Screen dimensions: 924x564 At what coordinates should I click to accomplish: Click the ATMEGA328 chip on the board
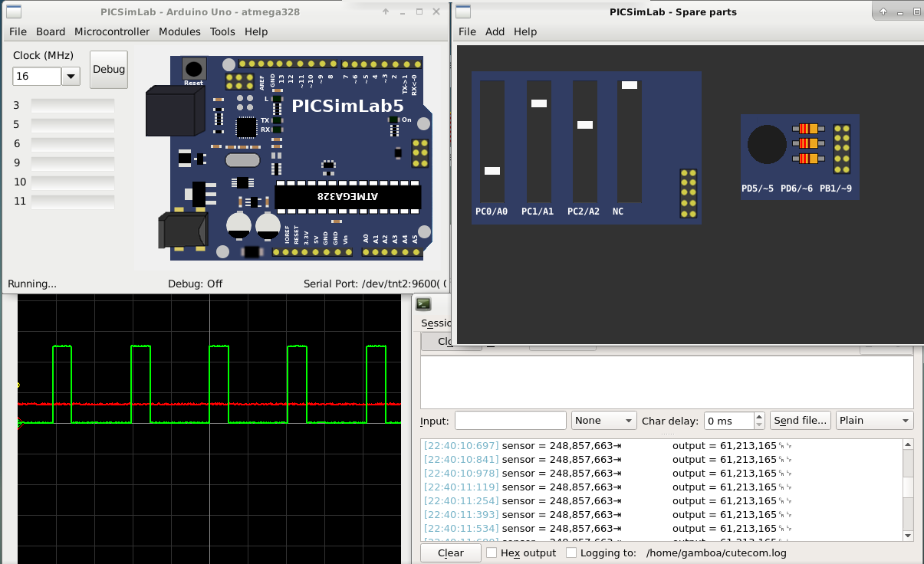(x=349, y=197)
